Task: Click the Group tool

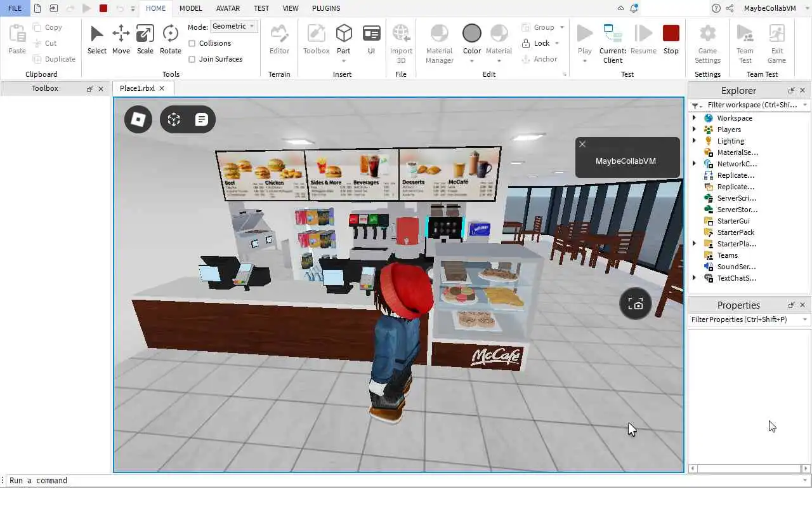Action: point(539,27)
